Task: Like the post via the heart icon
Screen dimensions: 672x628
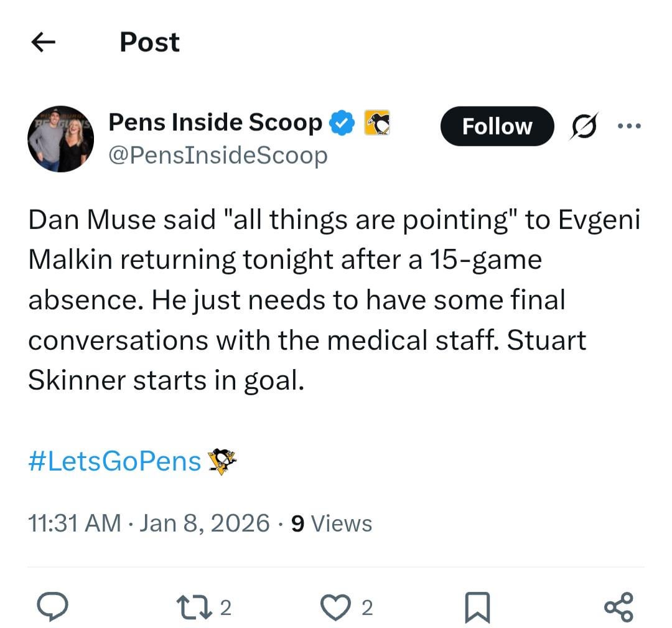Action: click(x=337, y=606)
